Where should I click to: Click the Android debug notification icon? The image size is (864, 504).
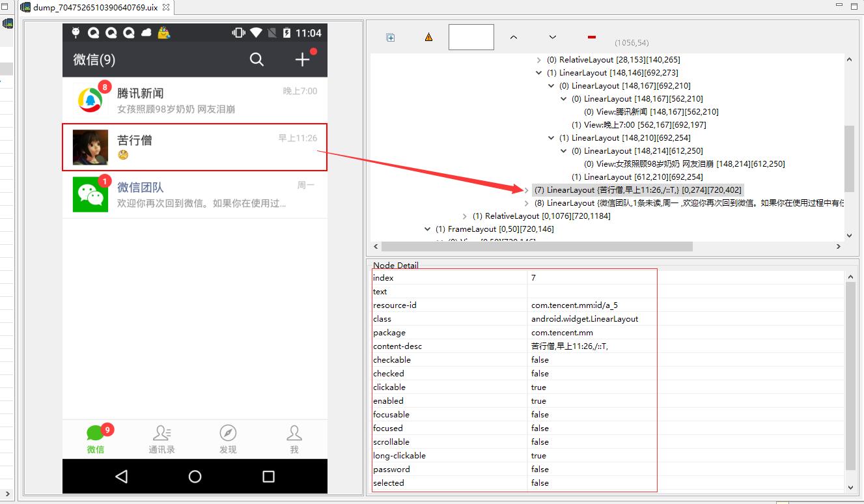(x=77, y=32)
